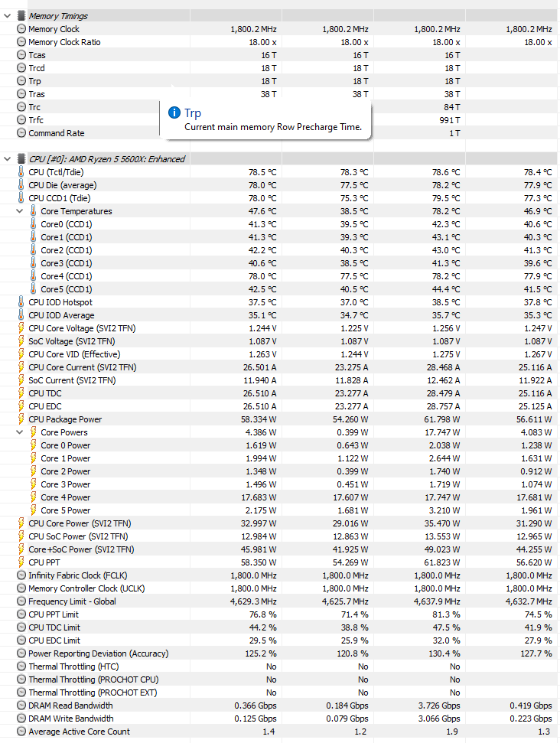Select the Core 0 Power row
The width and height of the screenshot is (560, 743).
[280, 445]
